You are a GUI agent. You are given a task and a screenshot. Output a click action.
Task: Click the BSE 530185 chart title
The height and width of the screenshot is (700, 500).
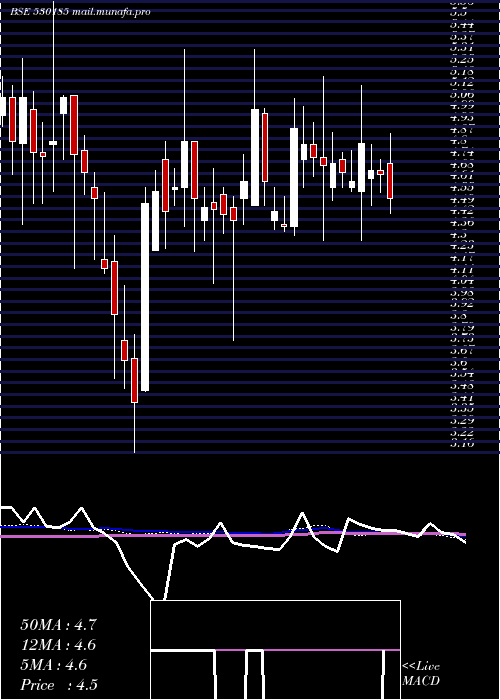[40, 12]
